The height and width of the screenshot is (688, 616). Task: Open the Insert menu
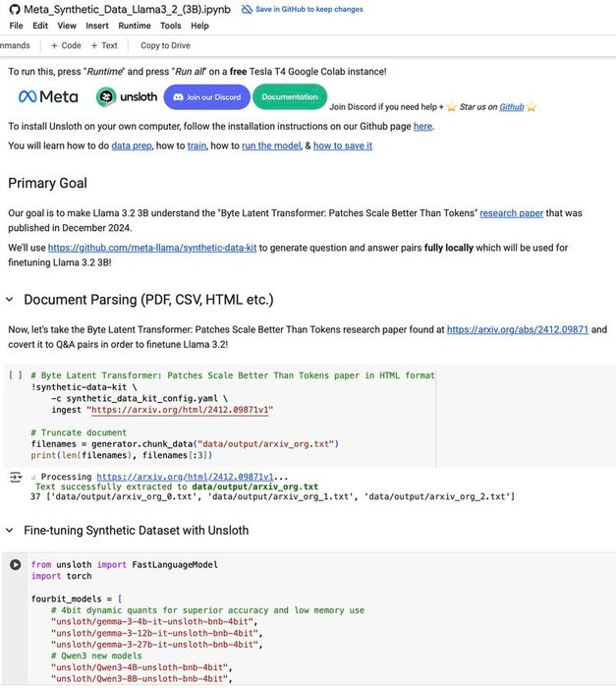point(97,26)
